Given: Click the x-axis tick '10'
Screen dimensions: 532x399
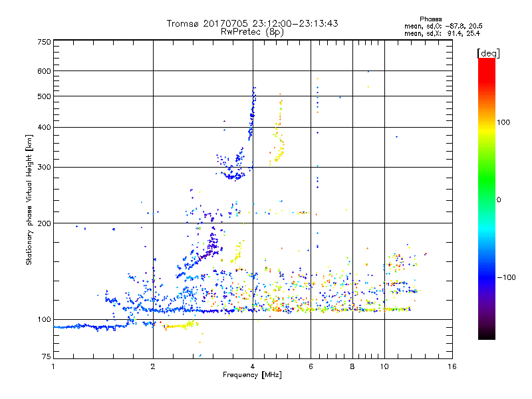Looking at the screenshot, I should pos(384,366).
